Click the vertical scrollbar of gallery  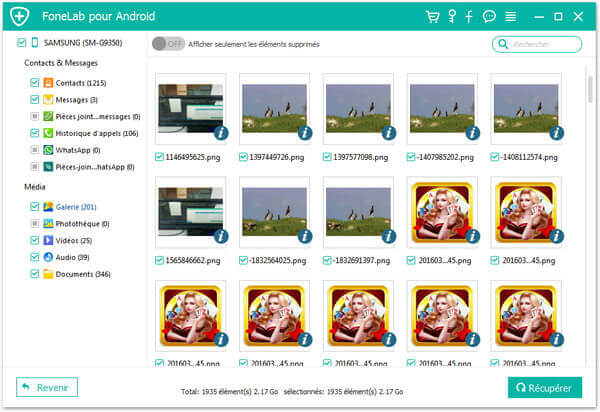click(x=589, y=90)
